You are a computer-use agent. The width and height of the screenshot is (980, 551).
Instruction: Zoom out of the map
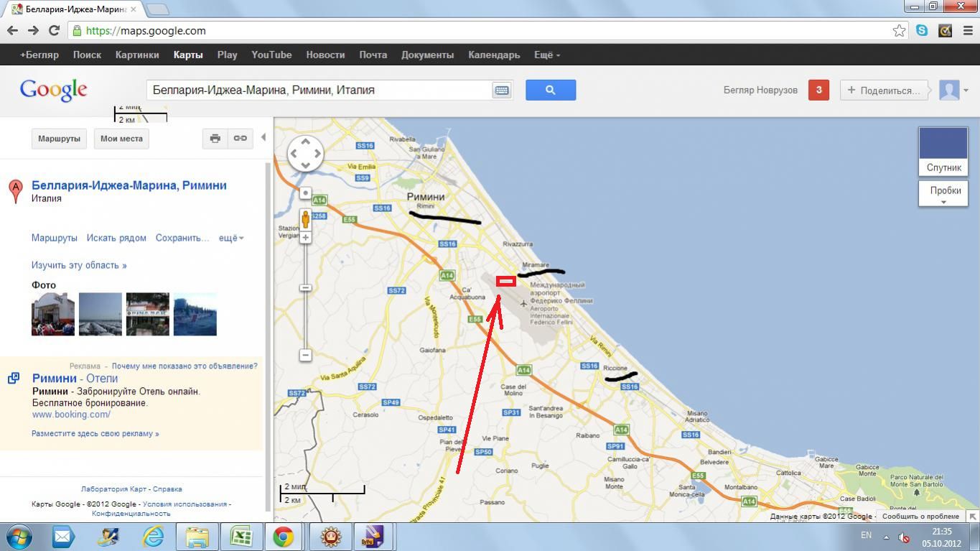point(305,355)
